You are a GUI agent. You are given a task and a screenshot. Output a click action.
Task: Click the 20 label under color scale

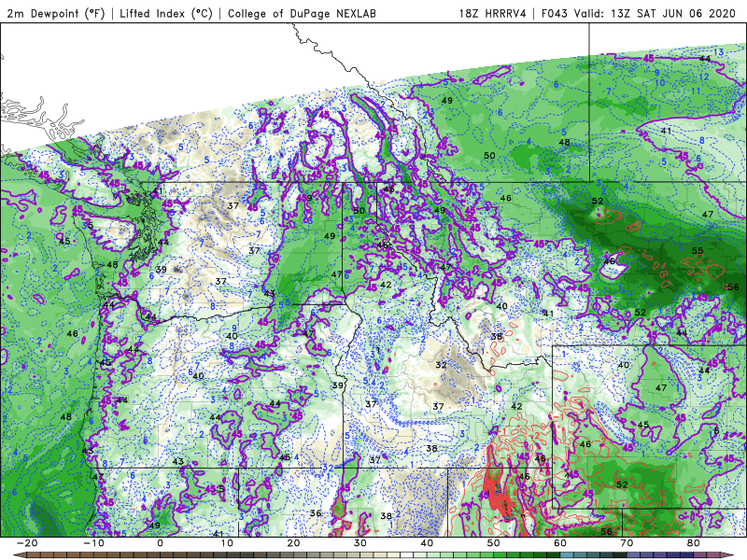coord(293,543)
